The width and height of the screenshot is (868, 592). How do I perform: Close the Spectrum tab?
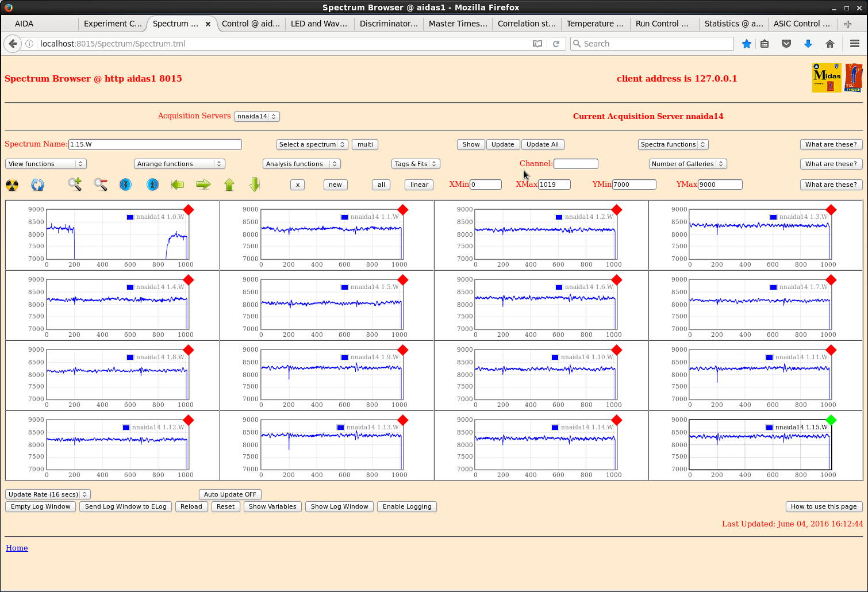[208, 24]
